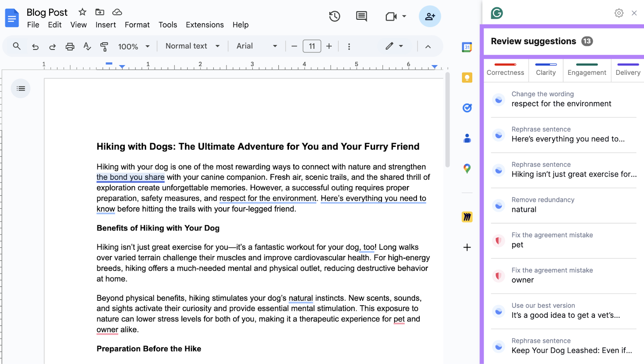Open Grammarly settings with the gear icon
Viewport: 644px width, 364px height.
[619, 13]
